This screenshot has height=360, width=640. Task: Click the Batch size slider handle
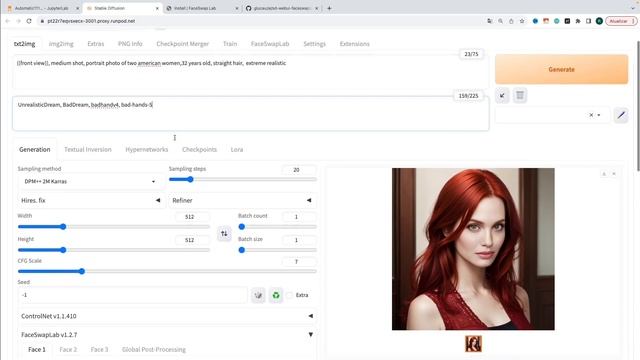pyautogui.click(x=242, y=250)
